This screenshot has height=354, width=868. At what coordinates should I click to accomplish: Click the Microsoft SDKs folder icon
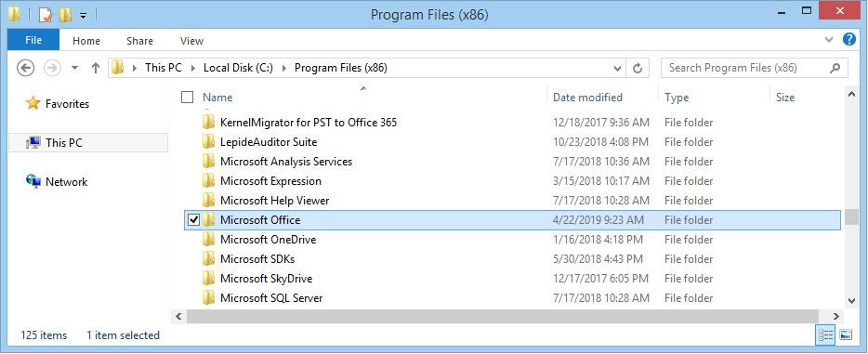click(x=208, y=259)
